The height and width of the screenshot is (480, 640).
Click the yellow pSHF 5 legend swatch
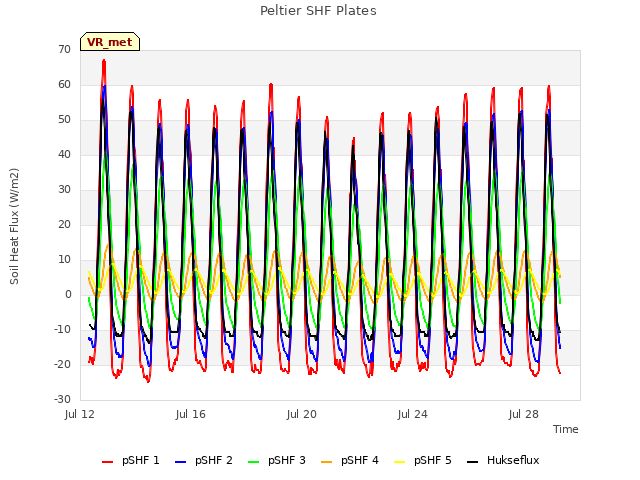(400, 462)
